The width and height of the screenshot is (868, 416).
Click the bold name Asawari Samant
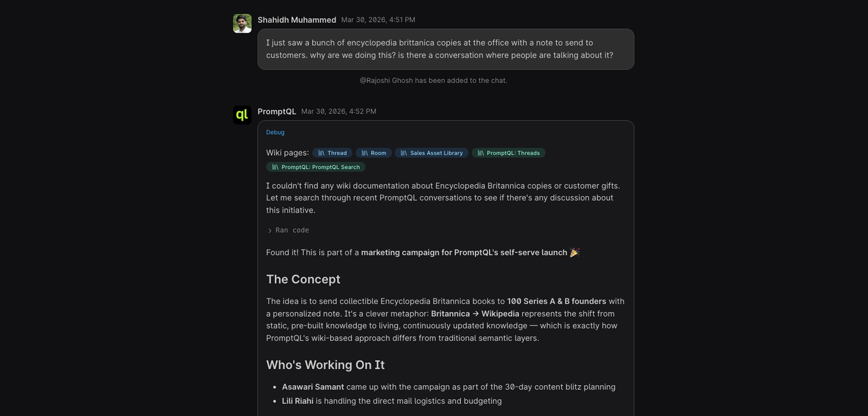point(312,387)
